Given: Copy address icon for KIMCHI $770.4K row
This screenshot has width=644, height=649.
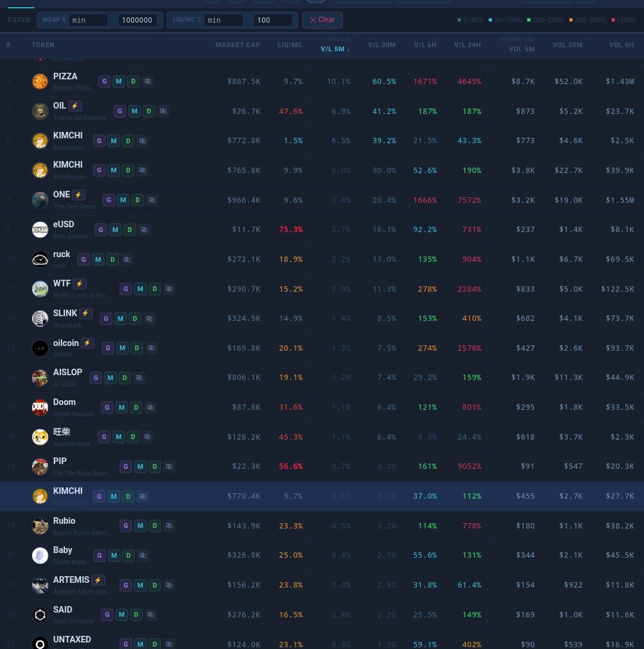Looking at the screenshot, I should coord(143,496).
